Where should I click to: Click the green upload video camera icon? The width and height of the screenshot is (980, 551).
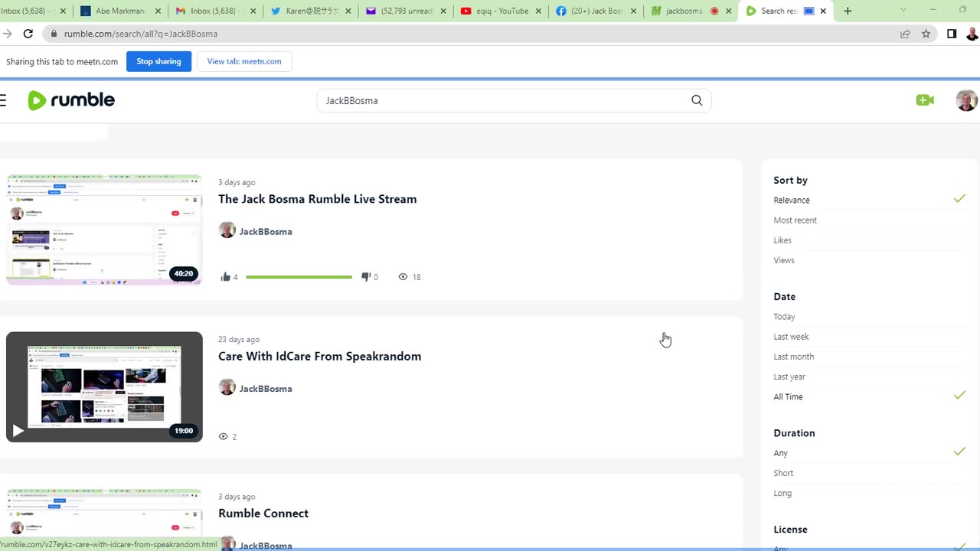tap(925, 100)
